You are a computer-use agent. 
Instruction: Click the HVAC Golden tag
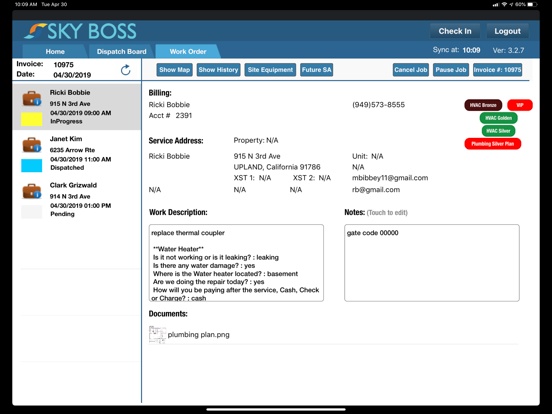pyautogui.click(x=498, y=118)
